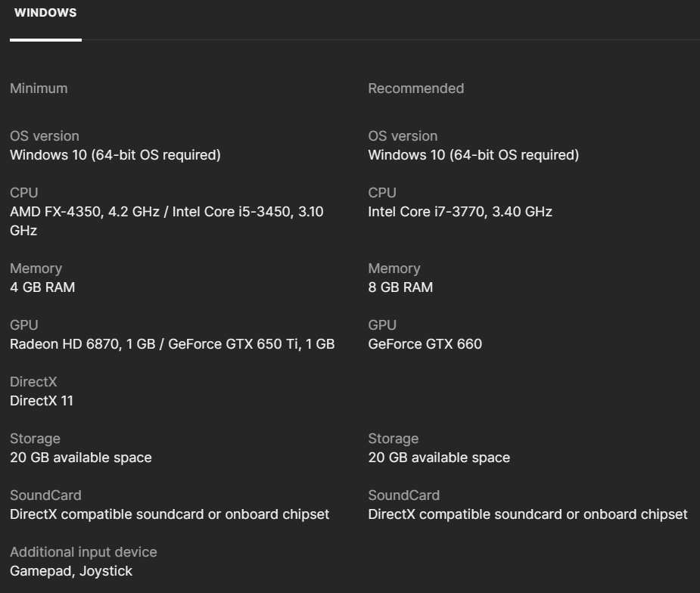700x593 pixels.
Task: Select the 8 GB RAM value
Action: pyautogui.click(x=400, y=287)
